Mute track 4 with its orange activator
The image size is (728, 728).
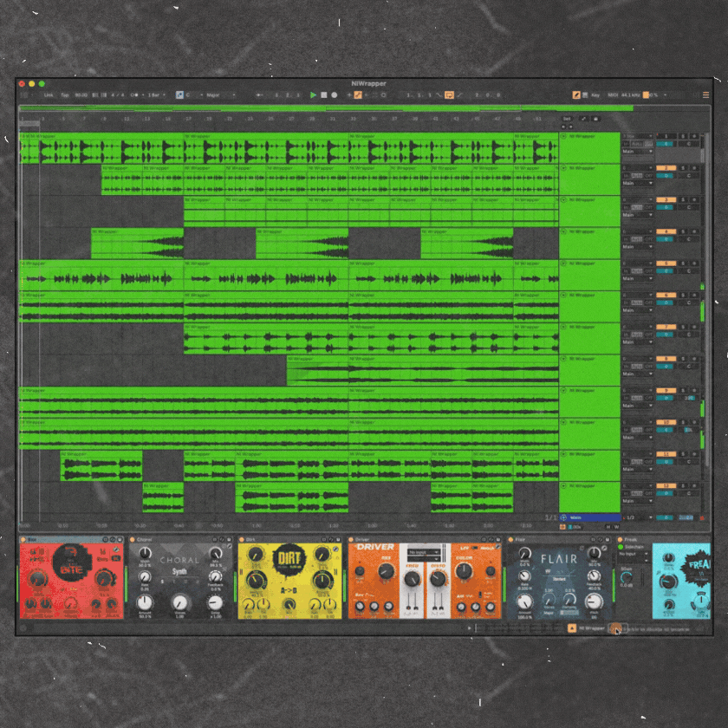(x=666, y=231)
